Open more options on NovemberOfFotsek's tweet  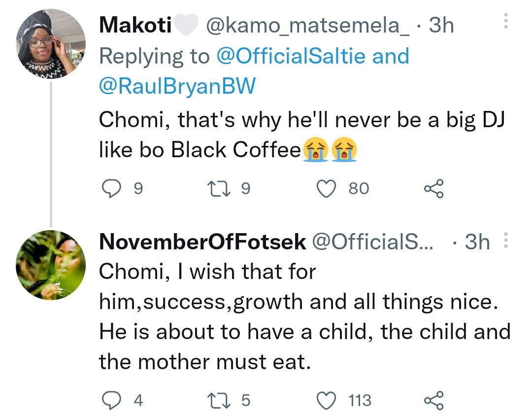coord(503,242)
